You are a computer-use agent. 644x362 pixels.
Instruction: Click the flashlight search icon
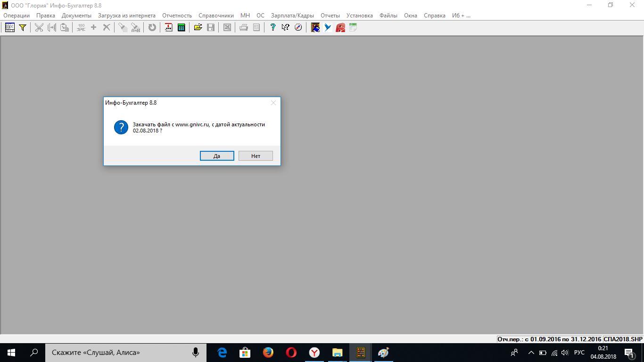[123, 27]
